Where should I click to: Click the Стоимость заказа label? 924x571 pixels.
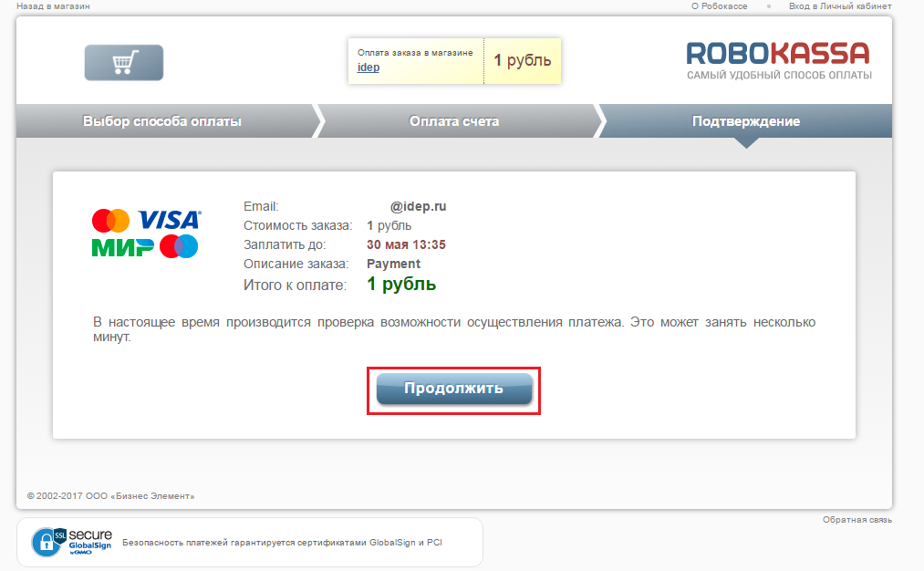(297, 225)
